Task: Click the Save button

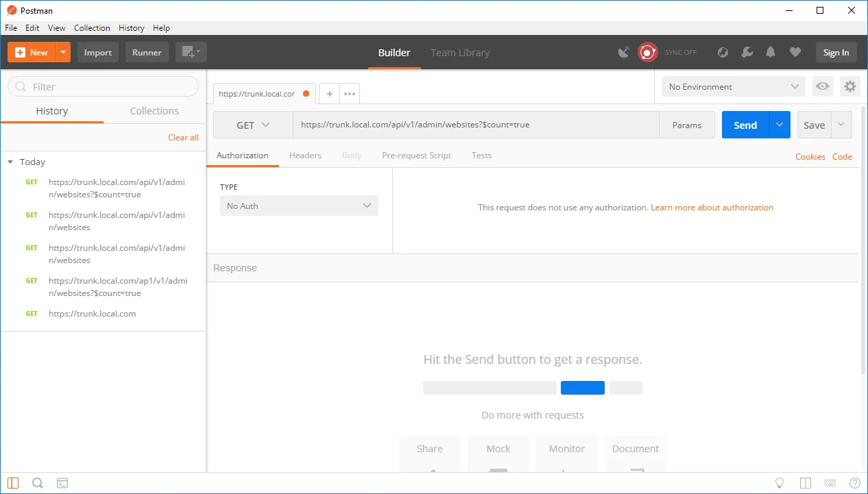Action: 814,125
